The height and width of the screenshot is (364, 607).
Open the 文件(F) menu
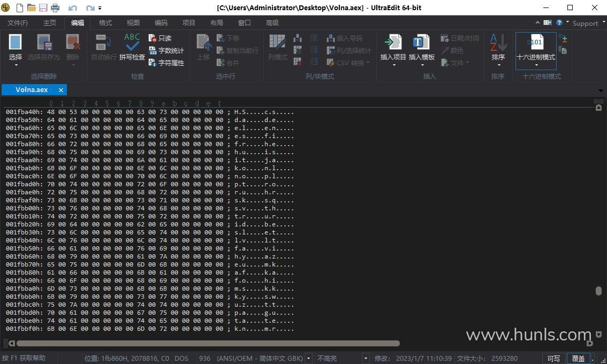tap(18, 23)
